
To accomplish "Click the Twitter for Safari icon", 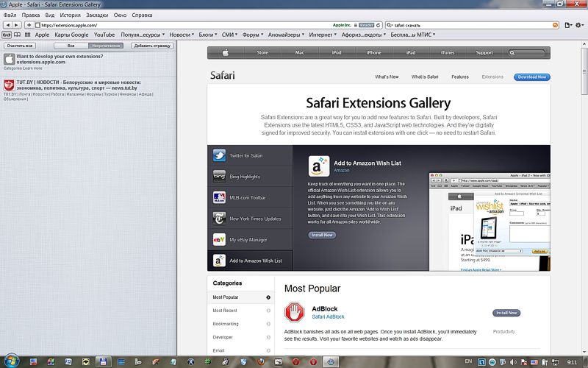I will pos(219,155).
